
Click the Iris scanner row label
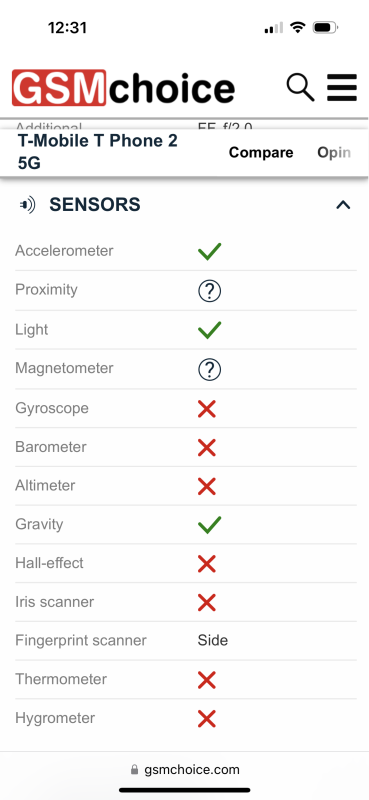(55, 602)
